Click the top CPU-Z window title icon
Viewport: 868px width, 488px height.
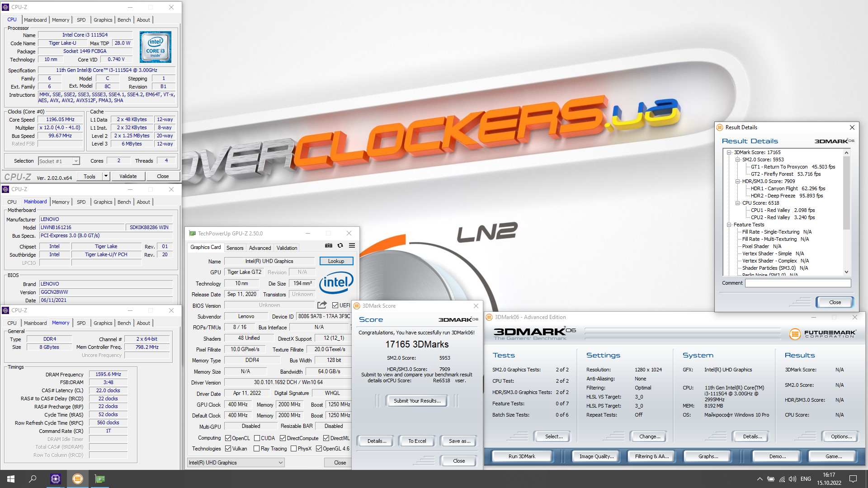click(x=6, y=7)
